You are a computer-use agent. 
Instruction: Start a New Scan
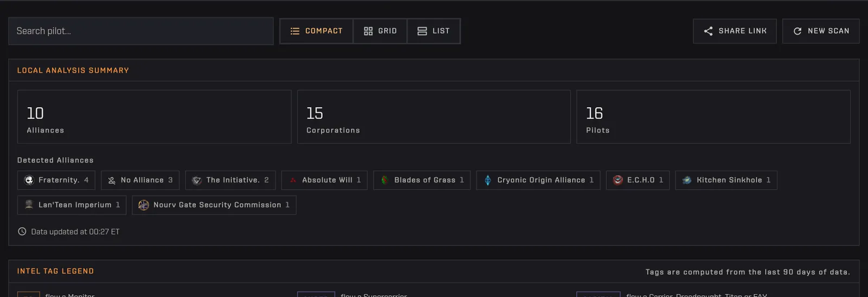[x=821, y=31]
